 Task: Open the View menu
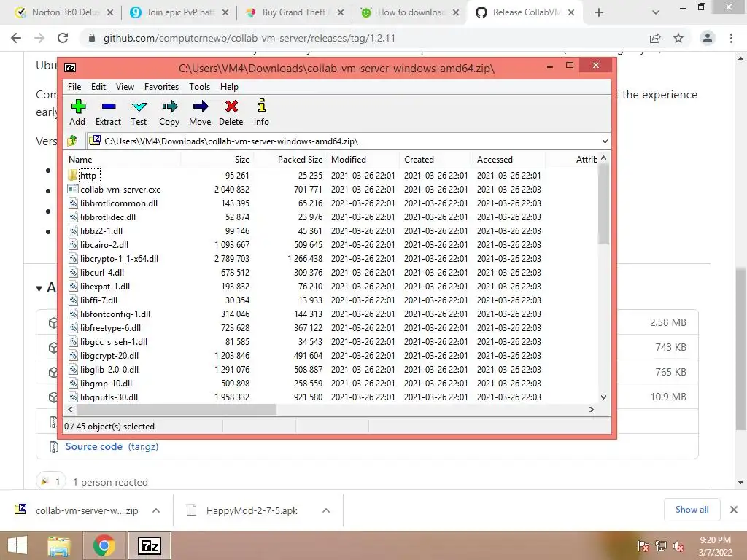125,87
